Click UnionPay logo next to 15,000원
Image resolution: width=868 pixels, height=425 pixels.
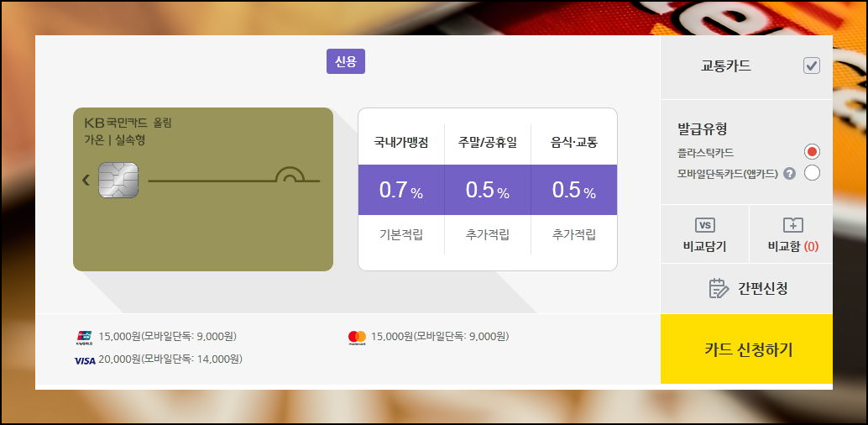[x=84, y=337]
